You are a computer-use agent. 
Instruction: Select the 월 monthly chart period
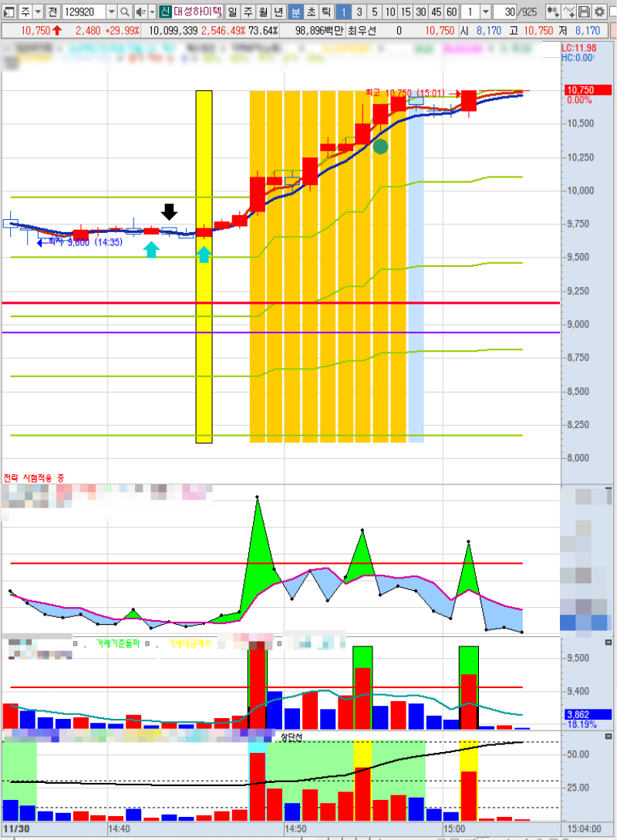tap(264, 12)
